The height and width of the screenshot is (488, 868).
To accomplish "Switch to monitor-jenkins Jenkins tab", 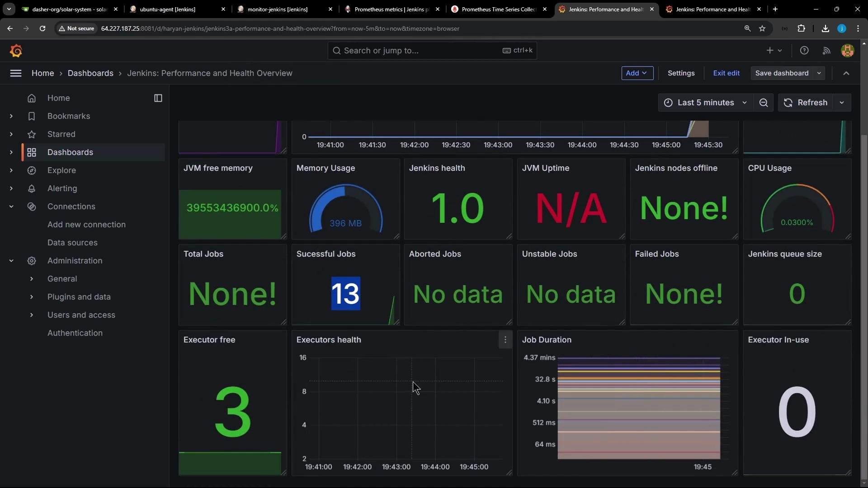I will pos(285,9).
